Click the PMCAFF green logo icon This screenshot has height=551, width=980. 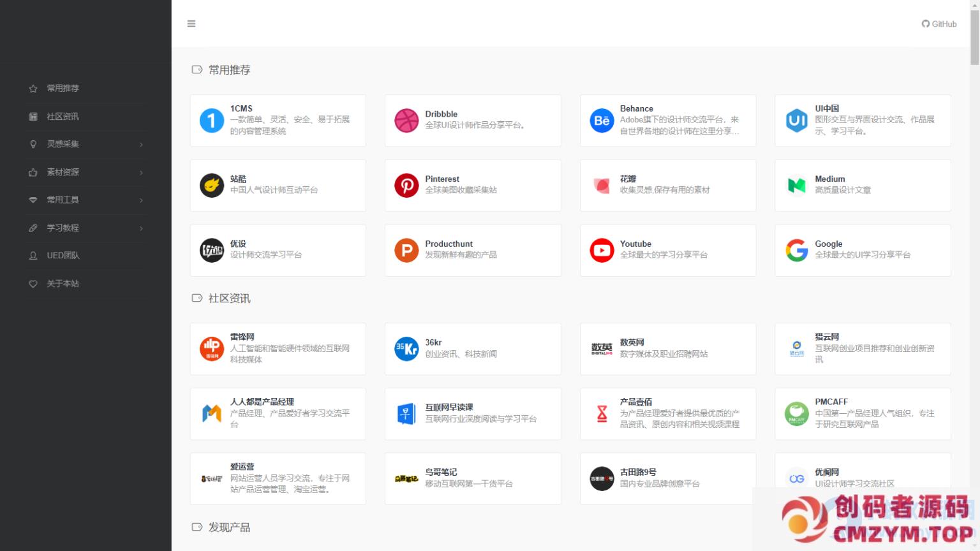(796, 414)
